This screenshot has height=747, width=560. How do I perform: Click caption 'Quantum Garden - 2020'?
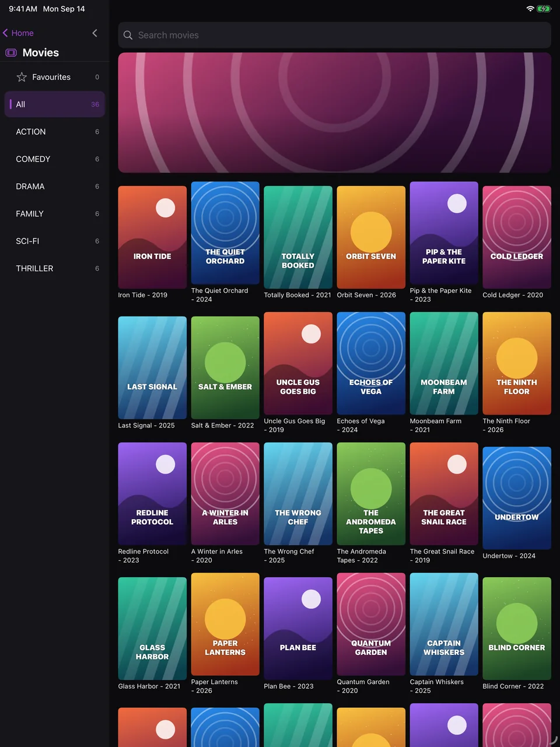click(363, 686)
